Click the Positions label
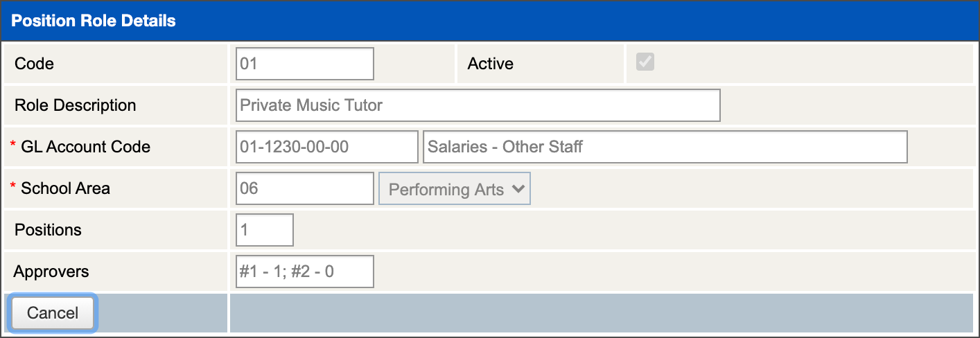Image resolution: width=980 pixels, height=338 pixels. point(48,230)
